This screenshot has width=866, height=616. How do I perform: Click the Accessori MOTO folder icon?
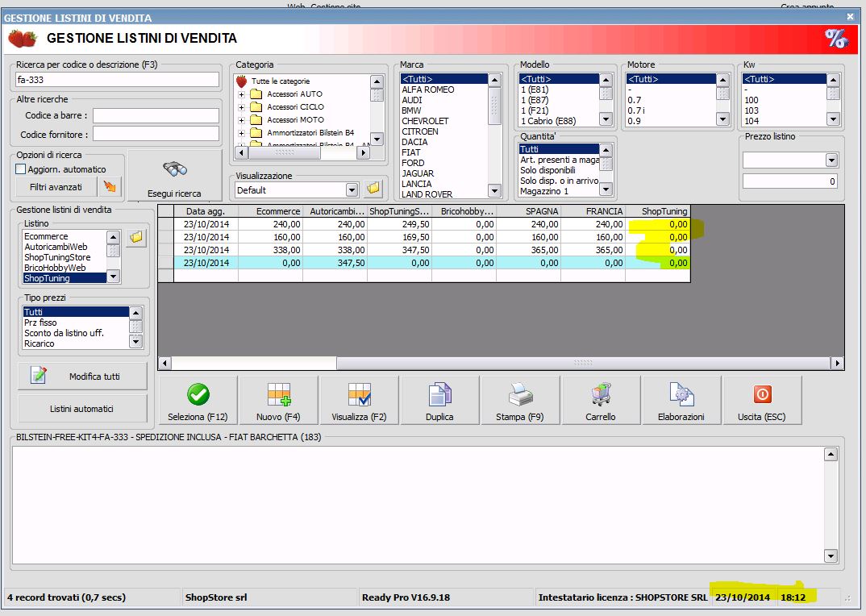click(256, 119)
